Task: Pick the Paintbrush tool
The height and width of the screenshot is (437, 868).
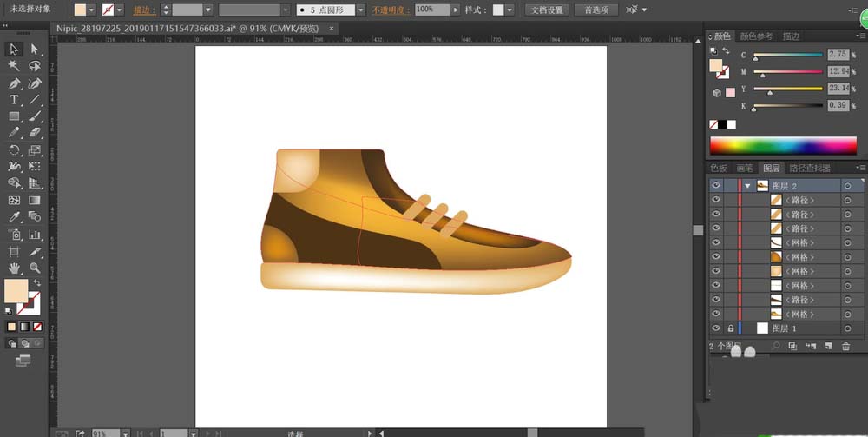Action: click(35, 116)
